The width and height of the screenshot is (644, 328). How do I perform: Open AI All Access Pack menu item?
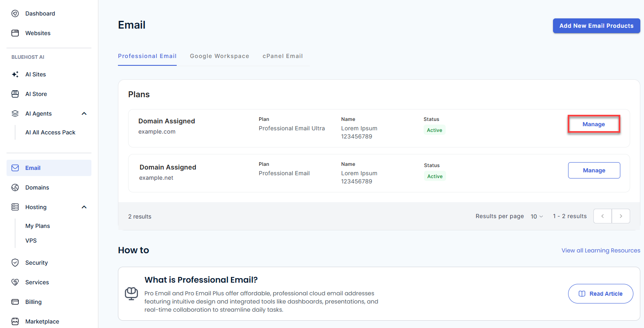pos(50,132)
